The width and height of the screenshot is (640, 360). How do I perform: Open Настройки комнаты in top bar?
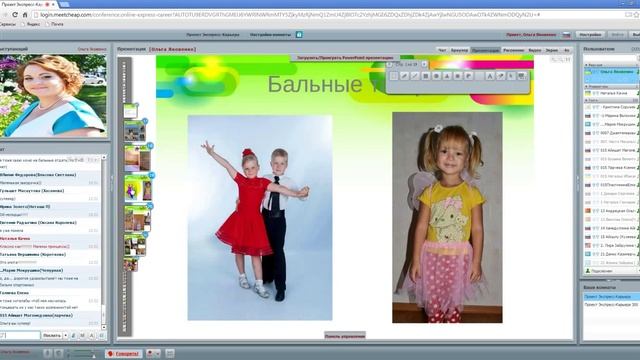pos(271,35)
